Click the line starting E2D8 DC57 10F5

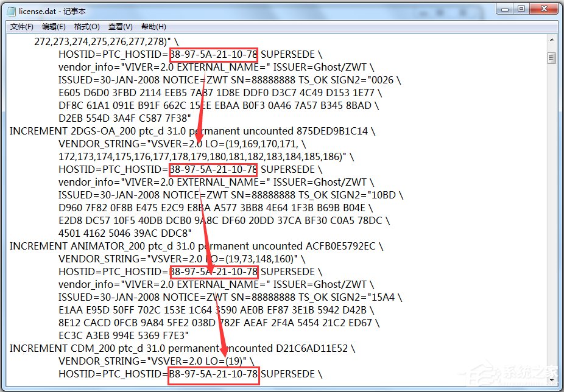pyautogui.click(x=225, y=220)
